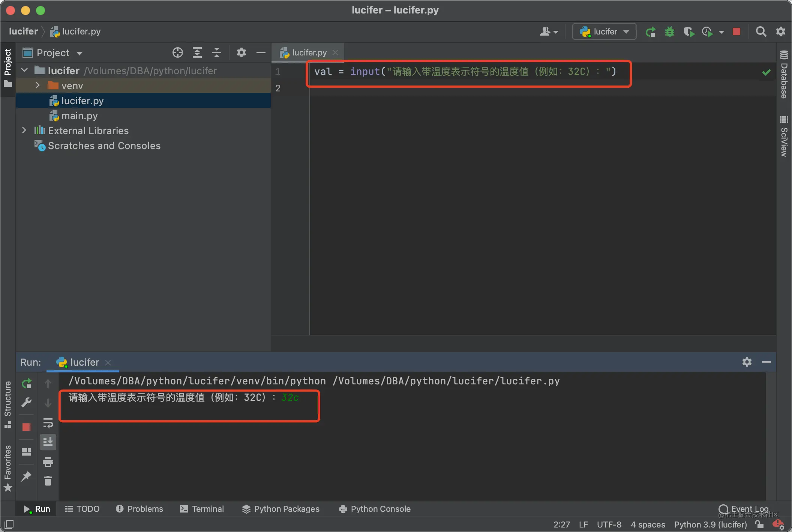The height and width of the screenshot is (532, 792).
Task: Open the Problems tool window
Action: point(139,509)
